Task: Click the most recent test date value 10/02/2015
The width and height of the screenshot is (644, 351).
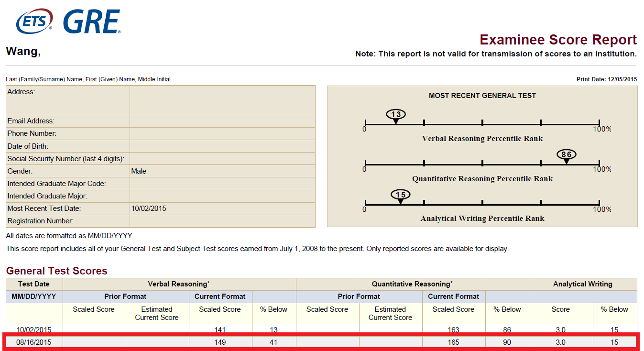Action: point(149,208)
